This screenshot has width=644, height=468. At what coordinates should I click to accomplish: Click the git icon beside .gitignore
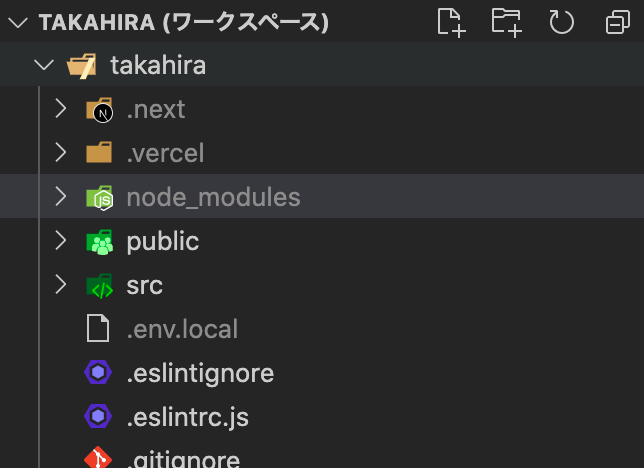pyautogui.click(x=98, y=459)
